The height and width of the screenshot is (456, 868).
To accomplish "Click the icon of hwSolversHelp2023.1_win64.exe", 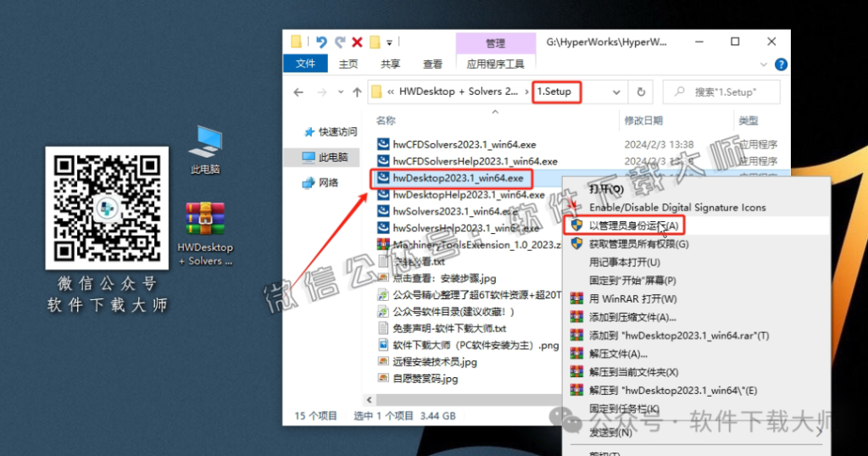I will coord(383,228).
